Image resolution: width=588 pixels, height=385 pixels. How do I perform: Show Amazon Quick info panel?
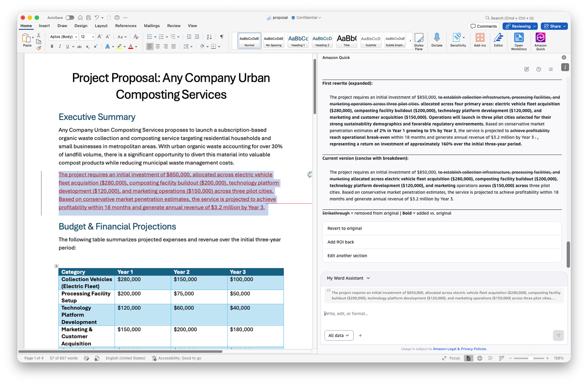(565, 67)
